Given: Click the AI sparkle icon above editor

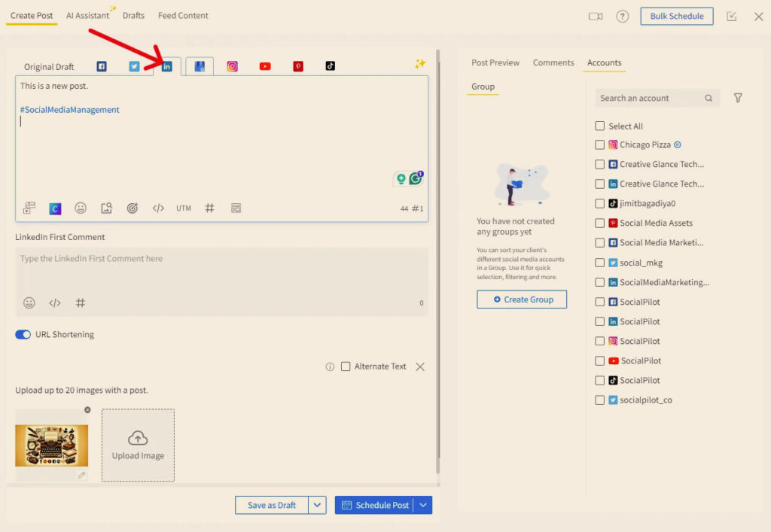Looking at the screenshot, I should pos(420,63).
